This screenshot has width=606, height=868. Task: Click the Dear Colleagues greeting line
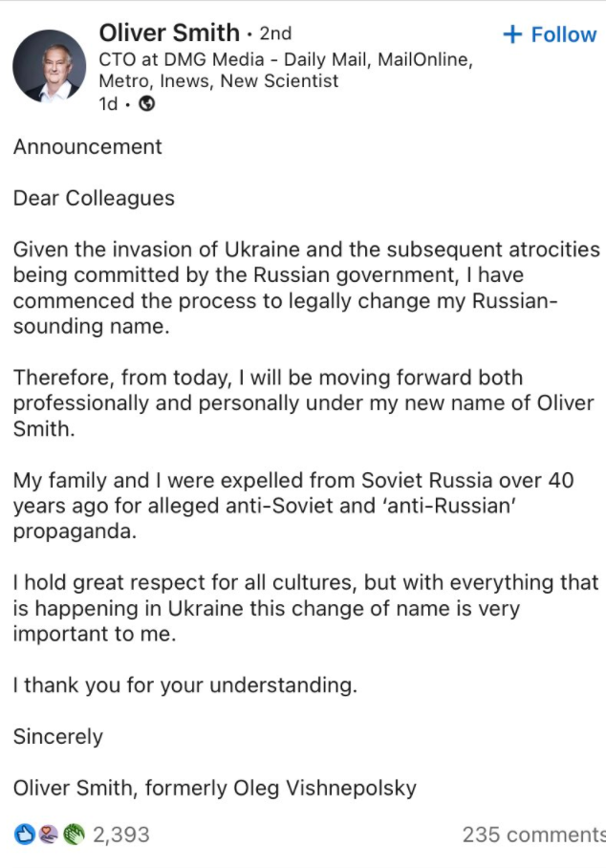(94, 198)
